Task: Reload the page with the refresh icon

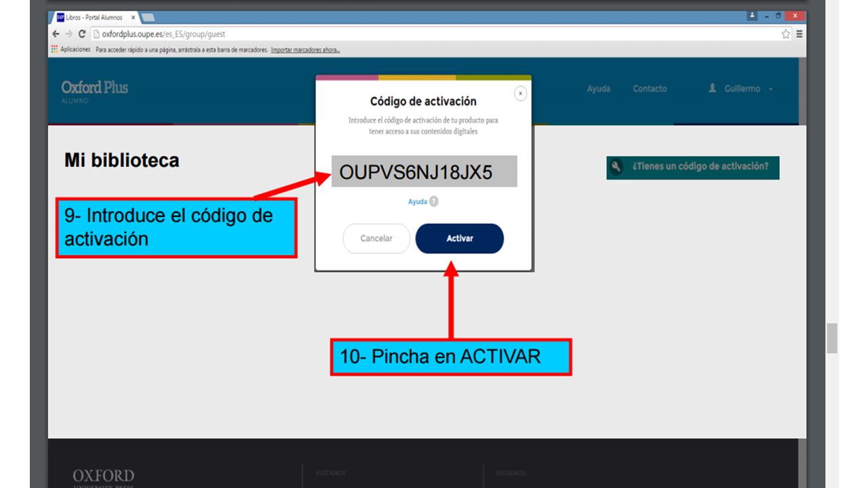Action: tap(82, 34)
